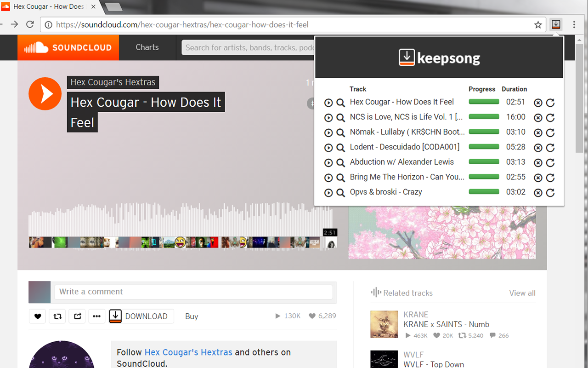Go forward in browser history
This screenshot has height=368, width=588.
click(x=14, y=25)
